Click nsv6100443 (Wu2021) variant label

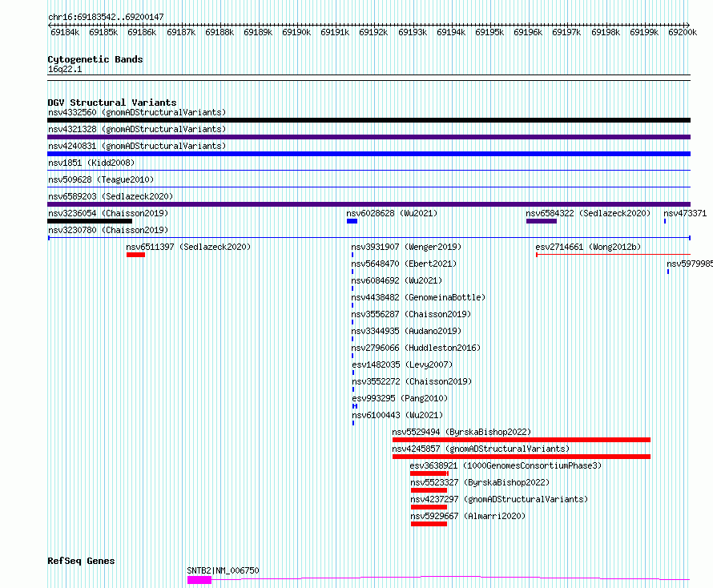coord(397,415)
